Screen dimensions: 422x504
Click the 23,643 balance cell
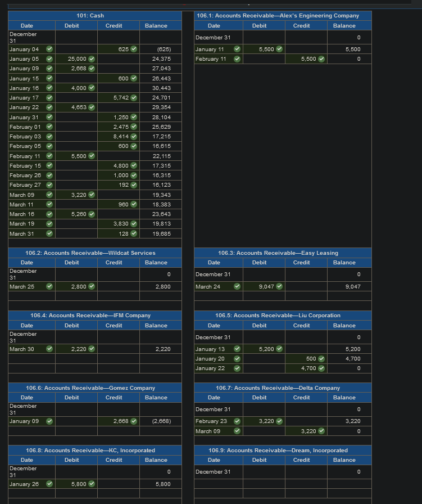coord(161,214)
